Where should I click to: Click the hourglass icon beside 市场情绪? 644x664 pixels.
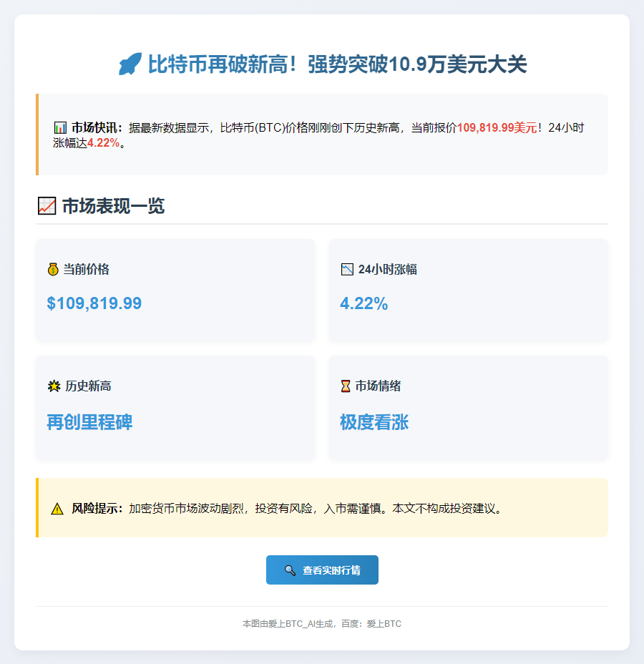[346, 386]
